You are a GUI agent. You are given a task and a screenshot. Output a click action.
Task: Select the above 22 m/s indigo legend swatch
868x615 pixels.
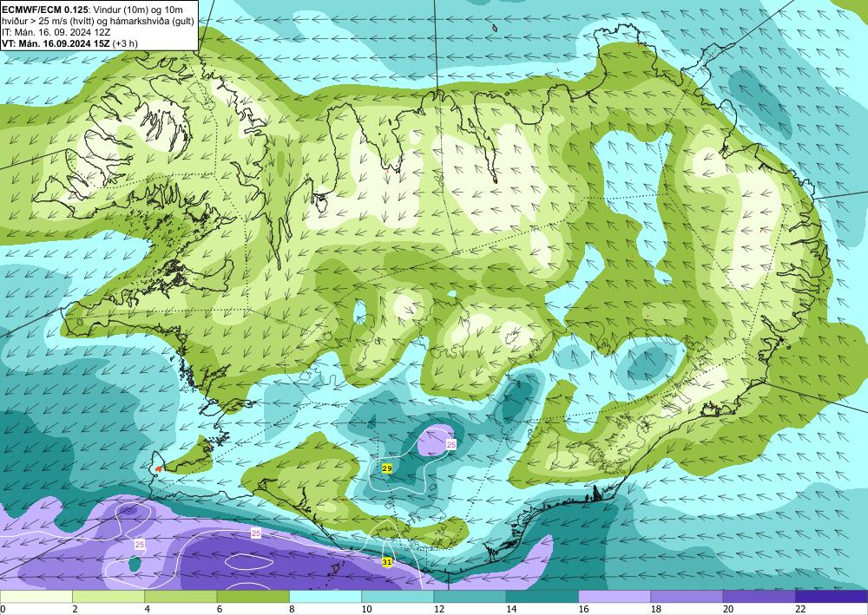832,596
